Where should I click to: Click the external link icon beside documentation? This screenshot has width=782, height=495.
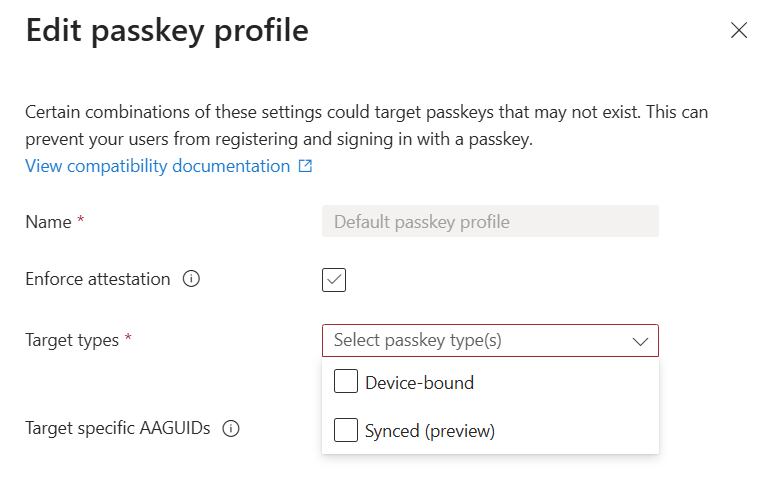(306, 167)
